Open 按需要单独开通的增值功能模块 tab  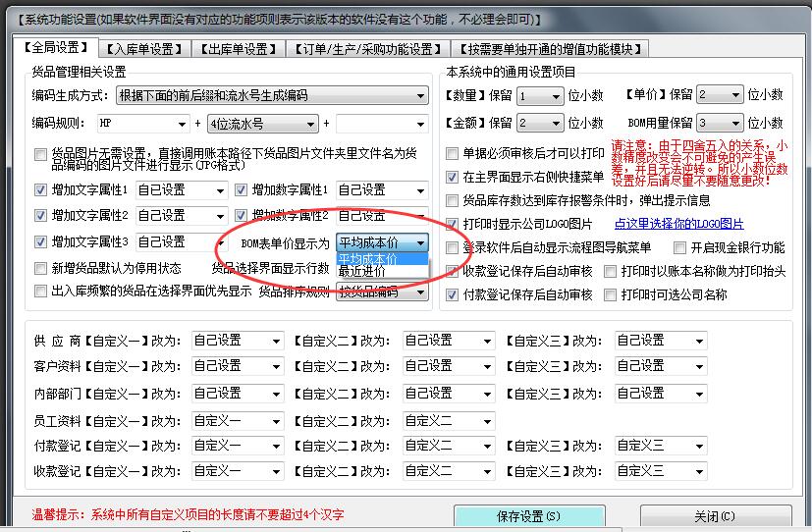pyautogui.click(x=551, y=49)
